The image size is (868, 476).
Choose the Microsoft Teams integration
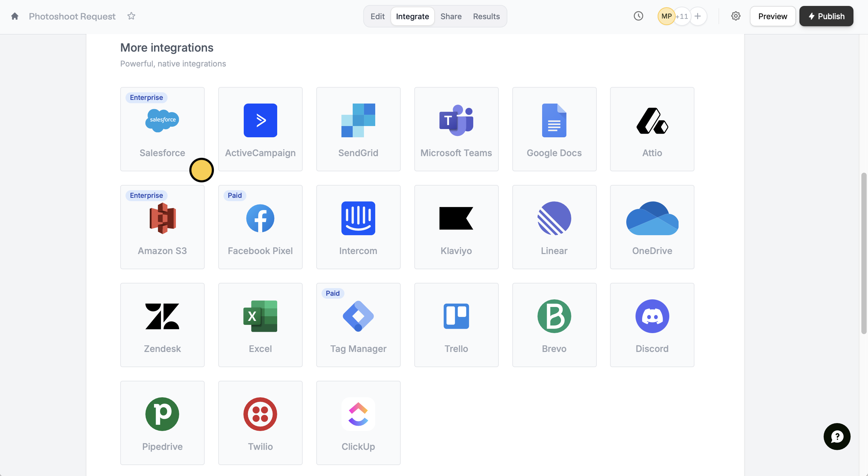pos(456,129)
